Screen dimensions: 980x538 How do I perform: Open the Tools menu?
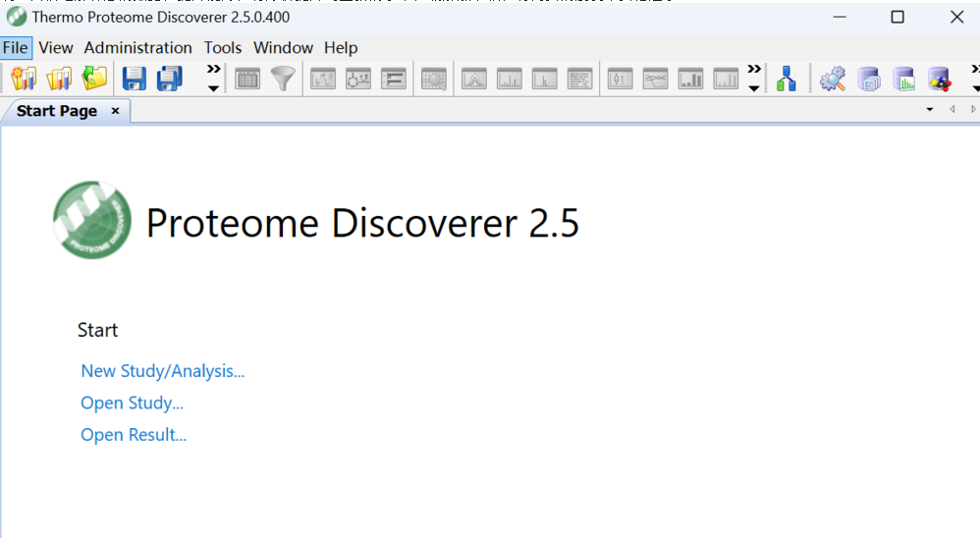coord(223,48)
